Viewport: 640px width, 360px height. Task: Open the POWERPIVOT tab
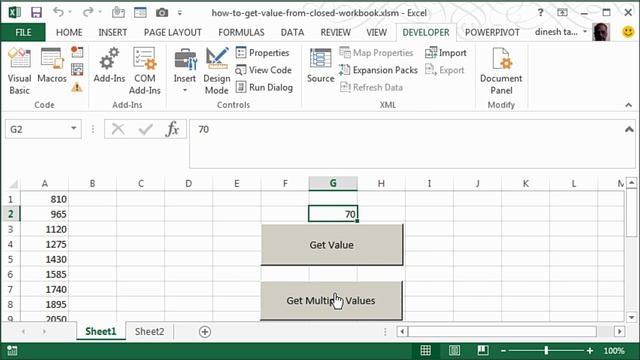click(492, 32)
